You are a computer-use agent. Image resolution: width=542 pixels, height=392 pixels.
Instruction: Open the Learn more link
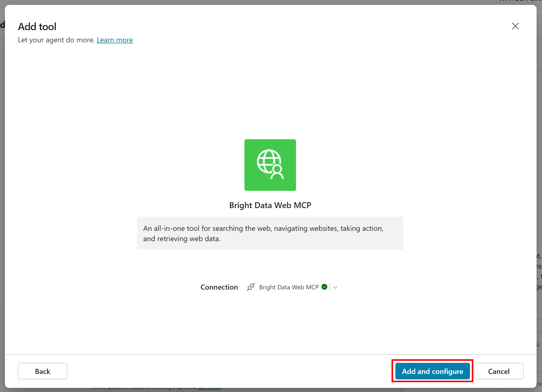tap(115, 40)
